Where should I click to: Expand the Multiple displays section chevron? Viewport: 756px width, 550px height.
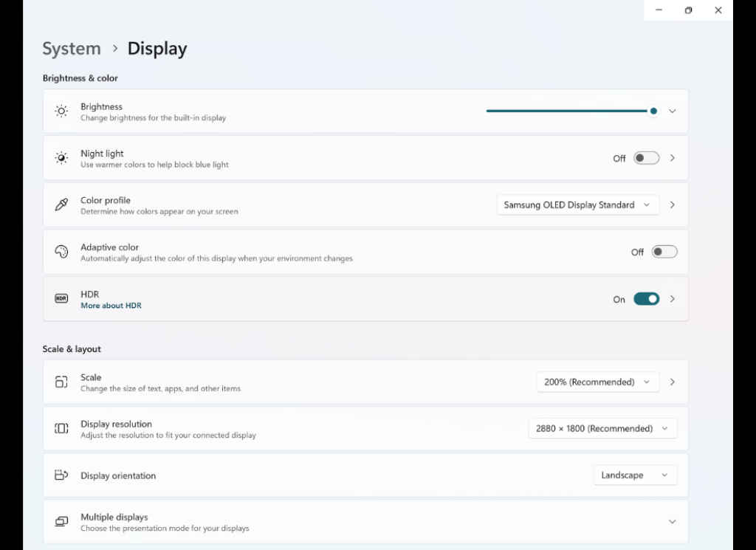click(x=672, y=521)
